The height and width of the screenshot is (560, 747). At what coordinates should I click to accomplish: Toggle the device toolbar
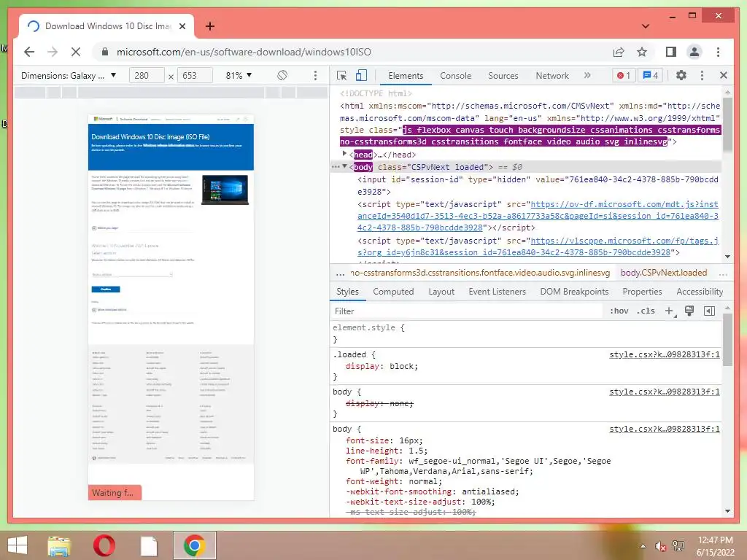tap(362, 75)
